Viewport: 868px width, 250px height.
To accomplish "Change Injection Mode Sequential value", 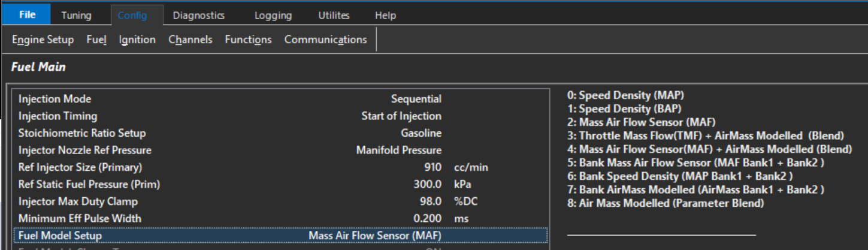I will [x=416, y=99].
